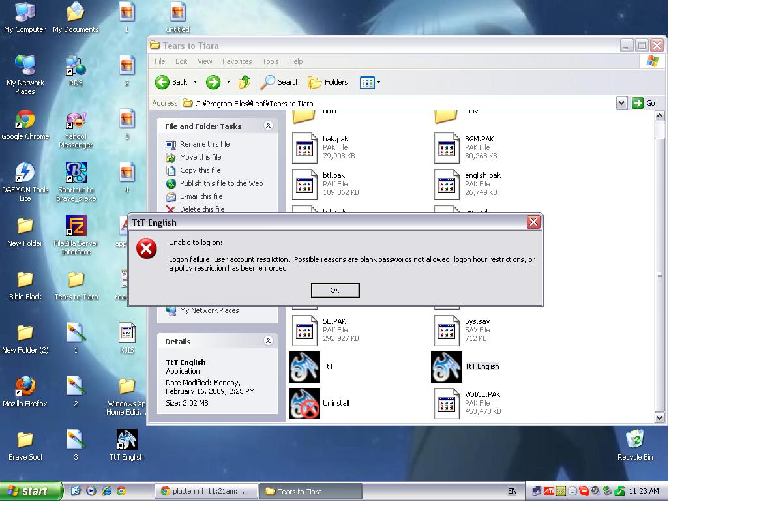
Task: Select the RDS desktop icon
Action: point(76,71)
